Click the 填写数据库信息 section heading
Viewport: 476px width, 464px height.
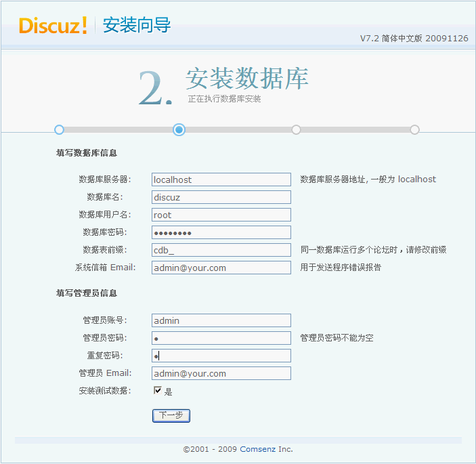87,152
